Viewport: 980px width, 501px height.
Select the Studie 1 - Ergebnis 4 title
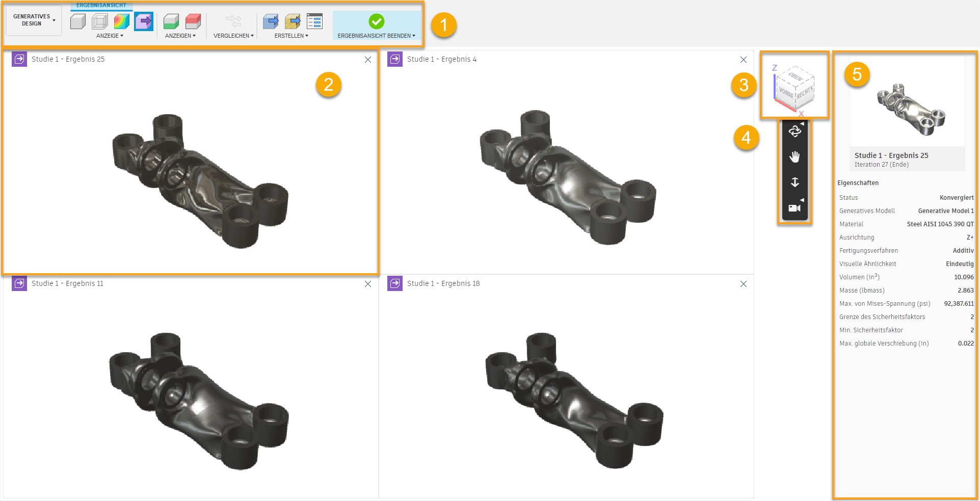tap(442, 59)
